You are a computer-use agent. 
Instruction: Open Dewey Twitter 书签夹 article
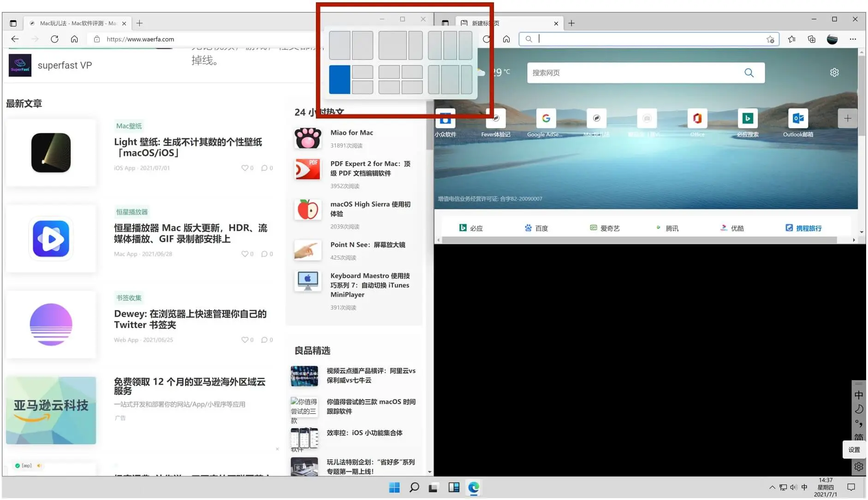[190, 319]
